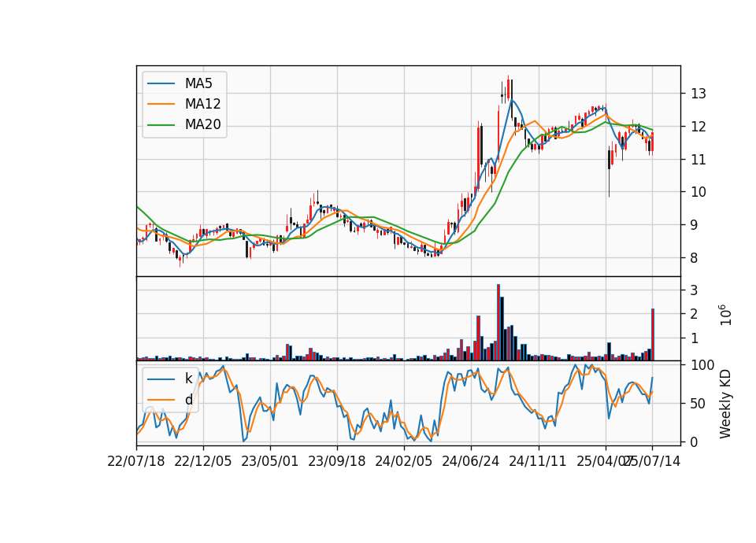The width and height of the screenshot is (756, 543).
Task: Click the MA5 legend label
Action: tap(198, 83)
